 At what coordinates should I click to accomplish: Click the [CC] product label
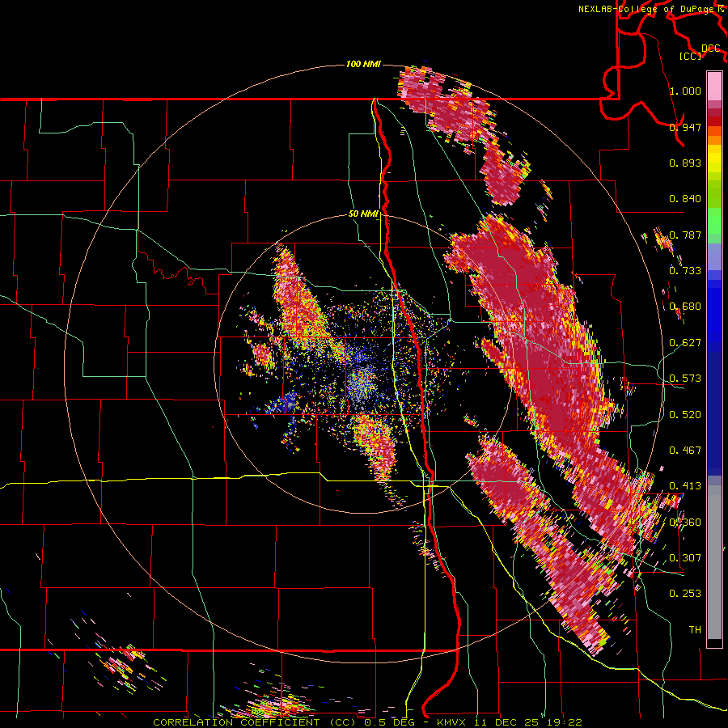coord(691,56)
